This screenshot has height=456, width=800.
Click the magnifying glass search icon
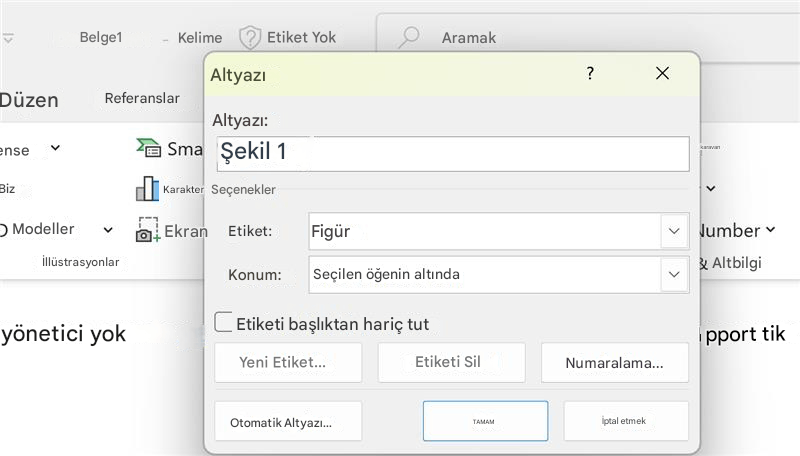click(408, 38)
